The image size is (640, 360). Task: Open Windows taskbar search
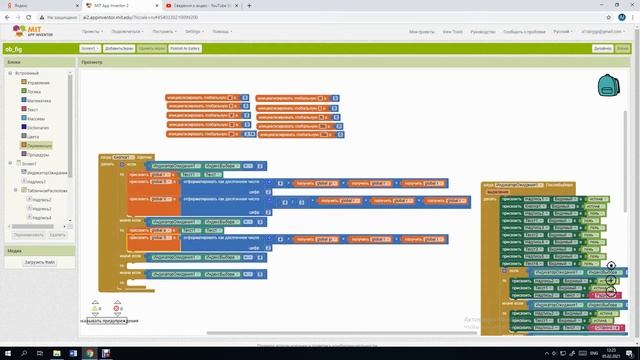(24, 353)
